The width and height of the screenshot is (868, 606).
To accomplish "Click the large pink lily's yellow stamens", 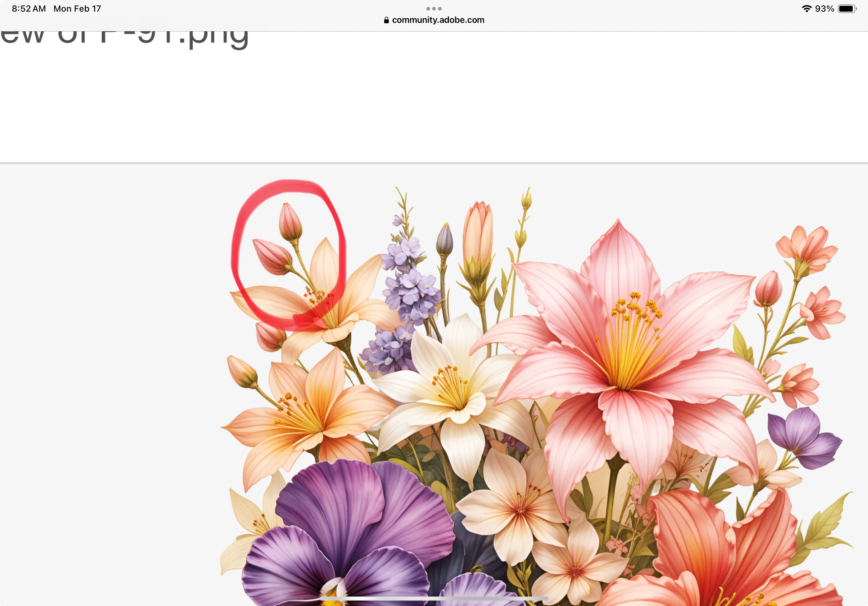I will pos(631,340).
